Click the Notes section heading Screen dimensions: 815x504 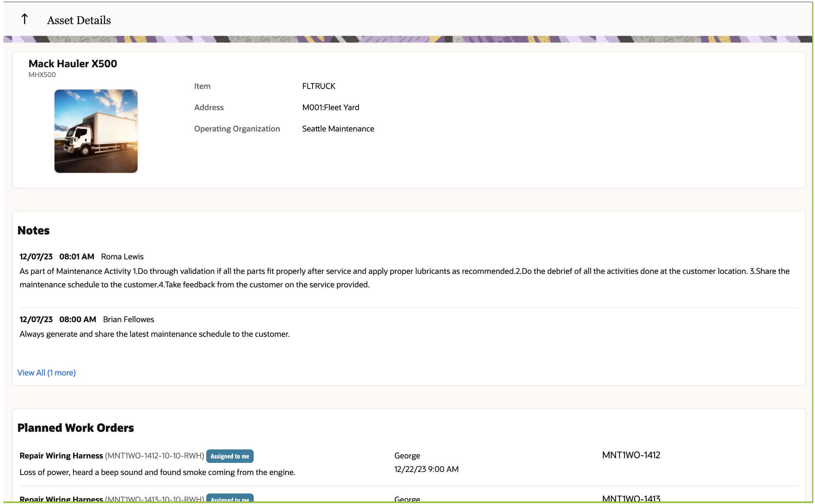click(x=34, y=230)
